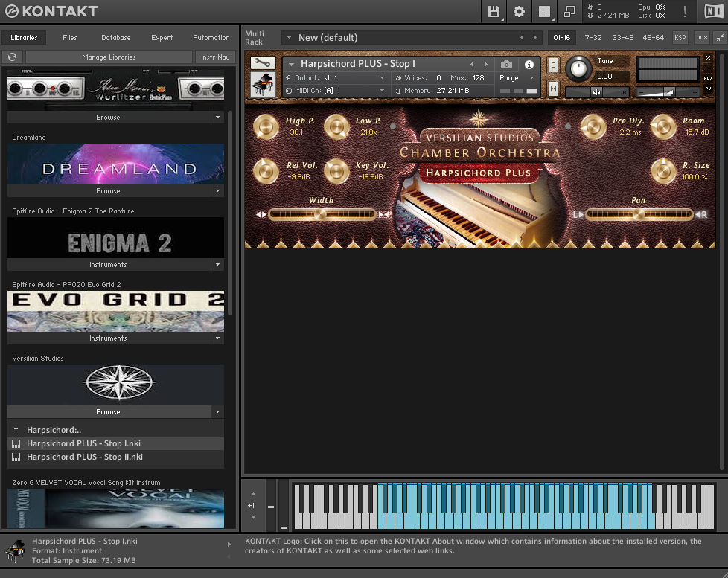Open Evo Grid 2 library dropdown arrow
Image resolution: width=728 pixels, height=578 pixels.
click(x=218, y=338)
